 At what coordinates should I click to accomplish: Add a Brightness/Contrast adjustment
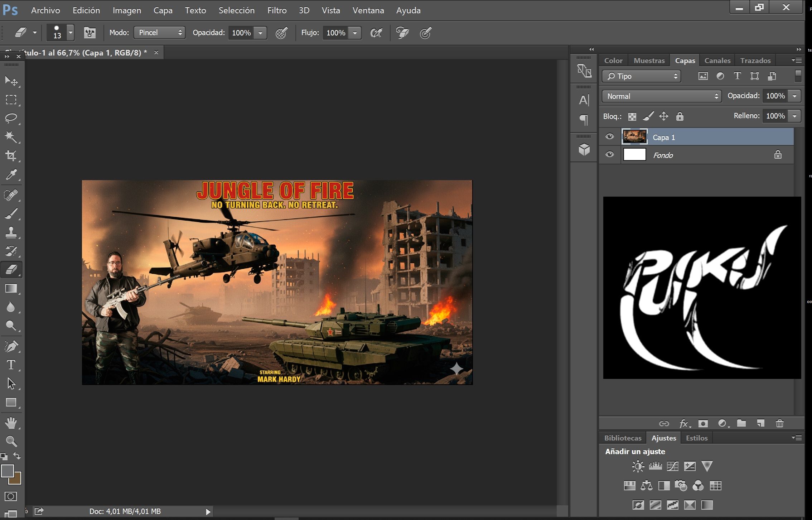coord(638,466)
